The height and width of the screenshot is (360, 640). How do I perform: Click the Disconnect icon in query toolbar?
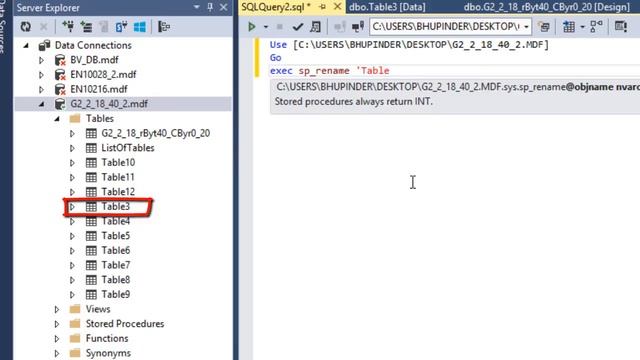358,27
